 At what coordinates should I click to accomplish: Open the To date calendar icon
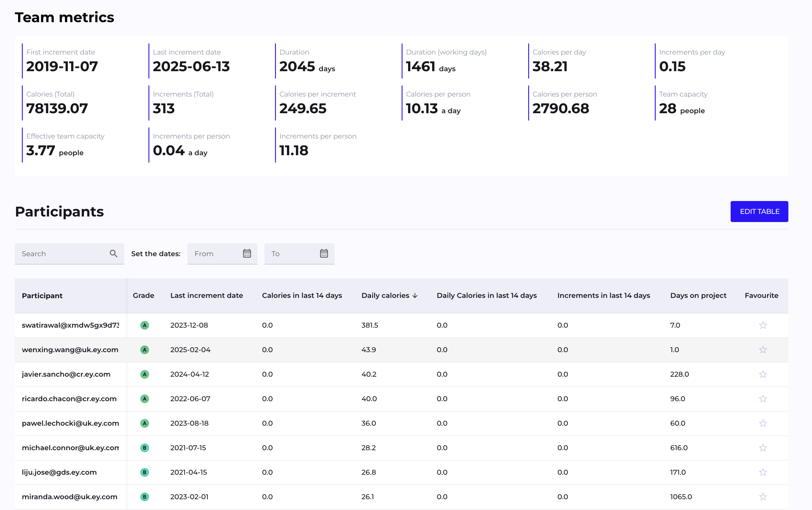(324, 254)
